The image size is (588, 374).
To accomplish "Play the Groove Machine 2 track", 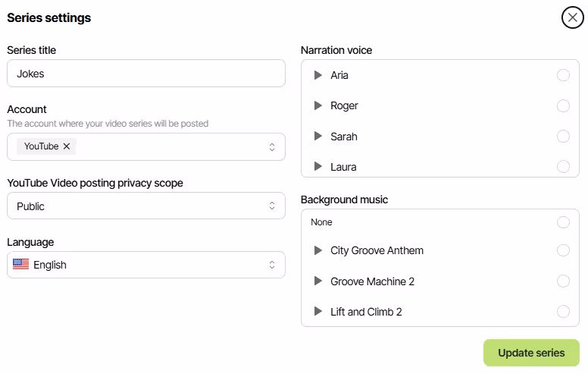I will 318,281.
